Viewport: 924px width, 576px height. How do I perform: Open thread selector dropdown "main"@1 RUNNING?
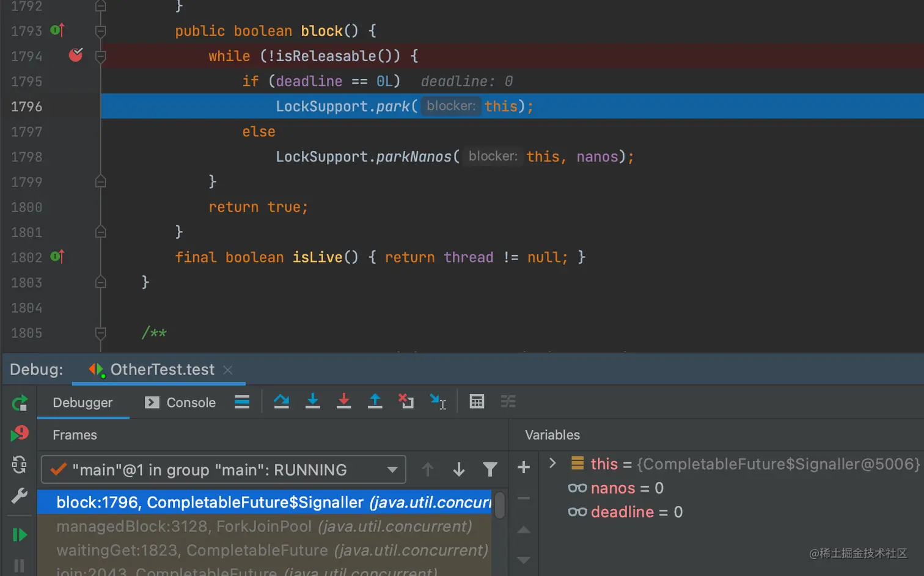click(224, 470)
